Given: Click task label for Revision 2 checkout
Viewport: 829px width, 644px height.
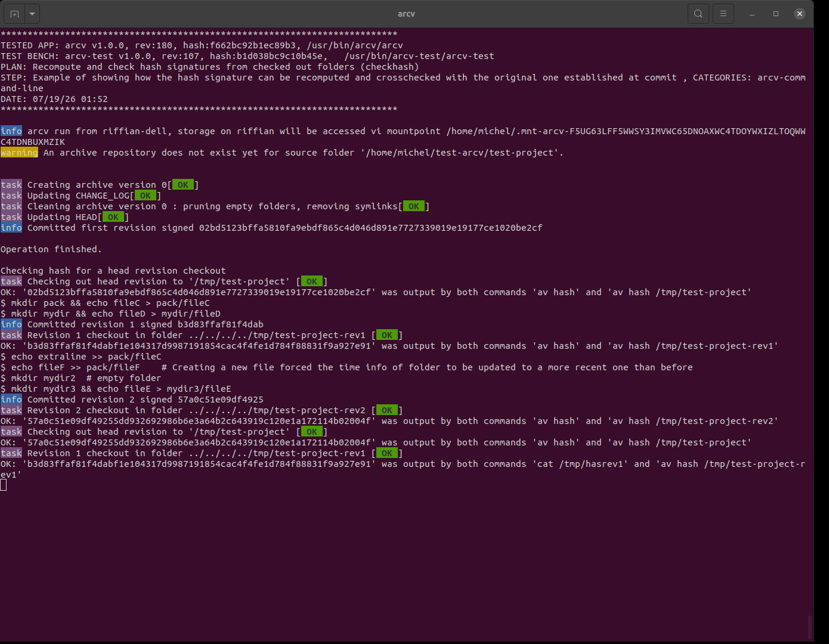Looking at the screenshot, I should pos(11,410).
